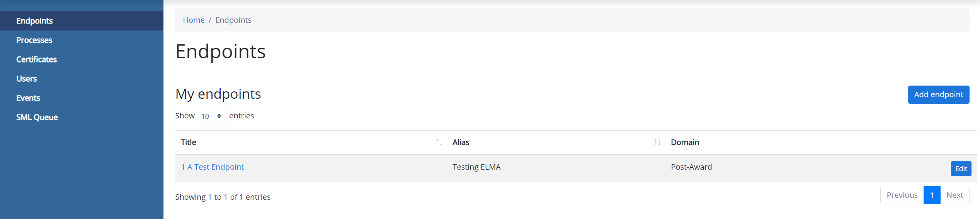Click the Endpoints breadcrumb item
Viewport: 980px width, 219px height.
[x=233, y=20]
